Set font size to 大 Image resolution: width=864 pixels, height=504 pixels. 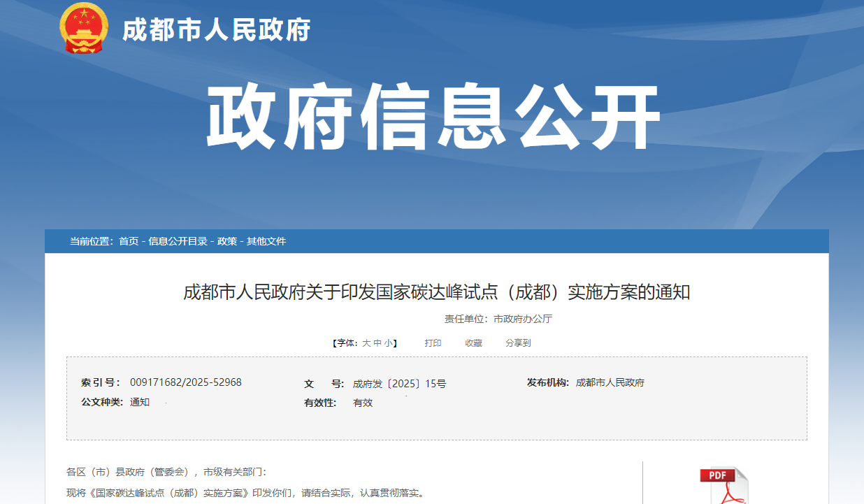(x=366, y=343)
